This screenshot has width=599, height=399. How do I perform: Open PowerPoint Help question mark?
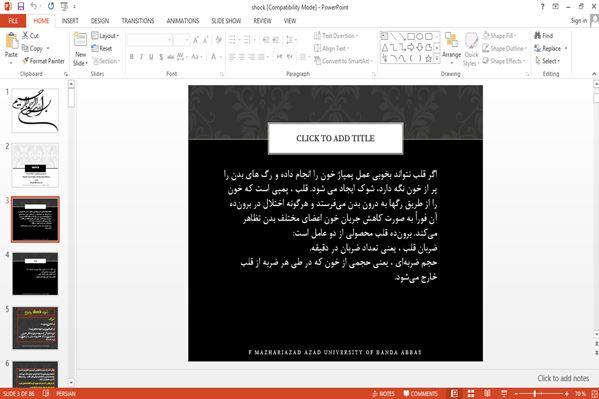coord(542,6)
